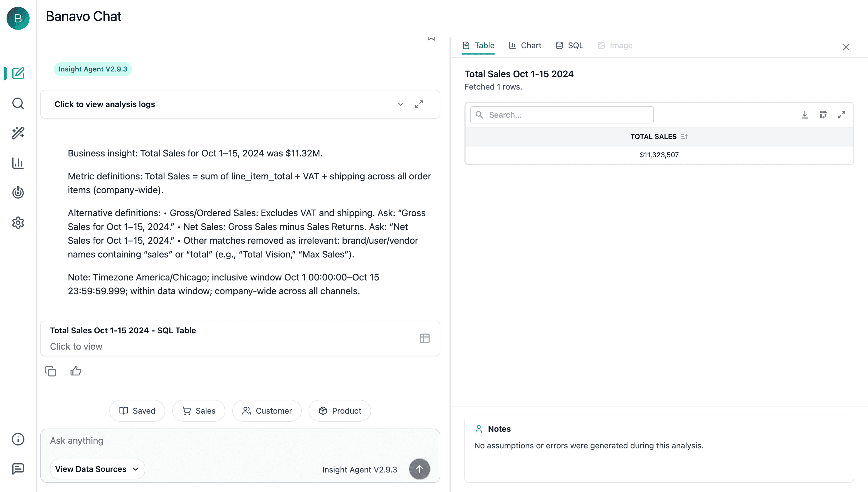The height and width of the screenshot is (492, 868).
Task: Open the bar chart sidebar icon
Action: click(18, 163)
